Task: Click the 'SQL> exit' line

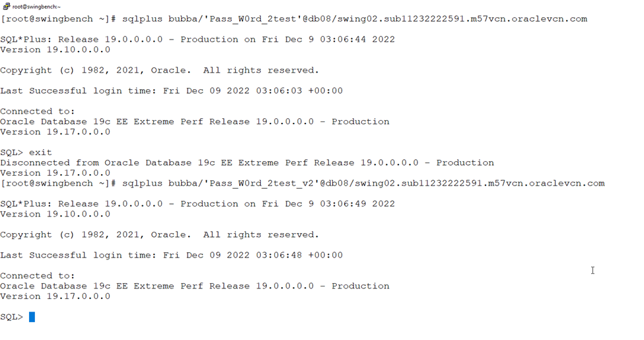Action: point(26,153)
